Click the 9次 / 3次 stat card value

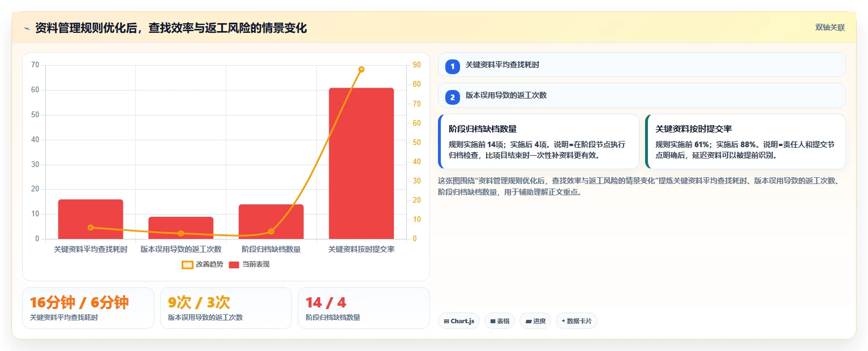tap(199, 303)
